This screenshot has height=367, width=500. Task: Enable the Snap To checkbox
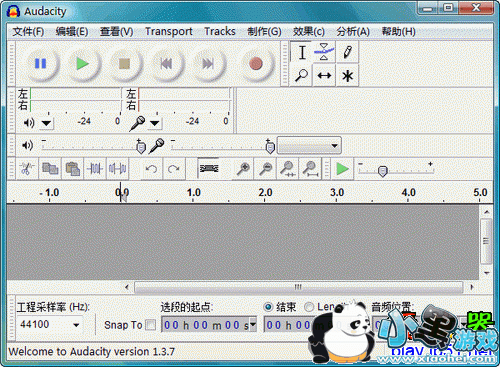[x=151, y=325]
